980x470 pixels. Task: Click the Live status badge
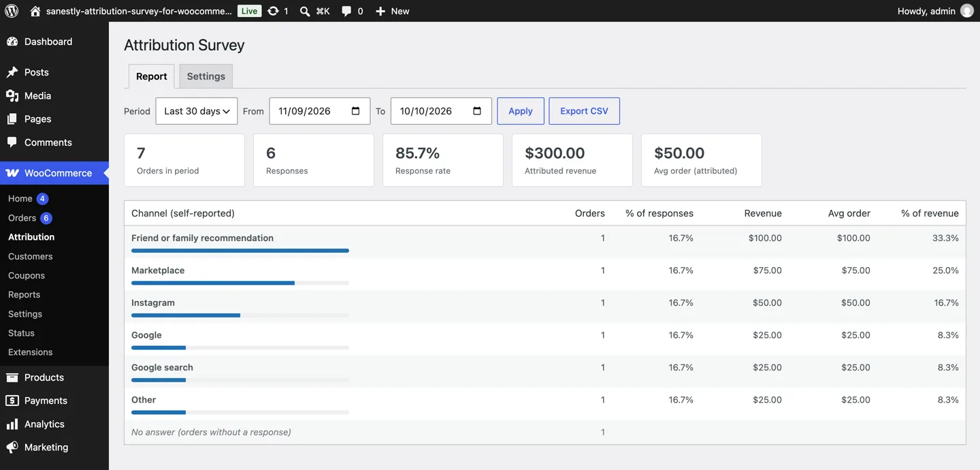[250, 11]
